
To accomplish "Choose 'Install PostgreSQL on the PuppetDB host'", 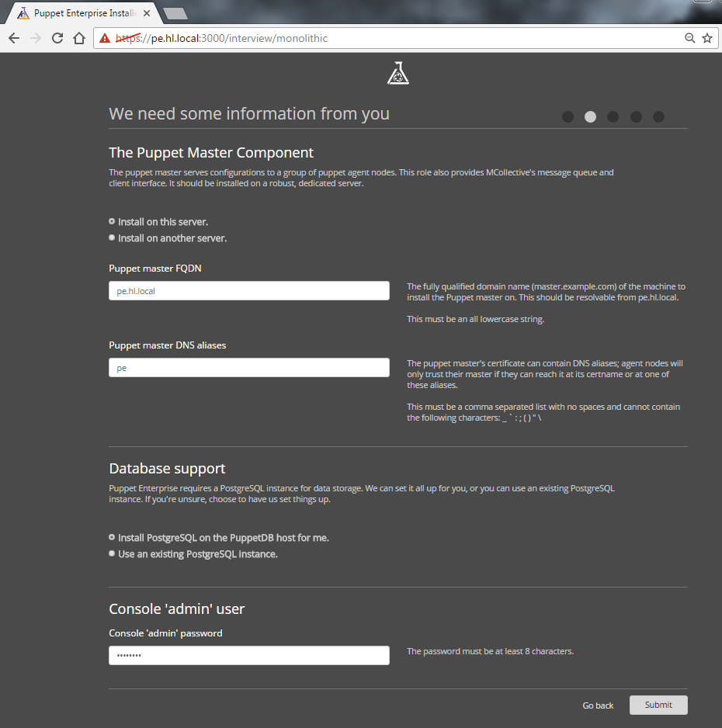I will click(112, 537).
